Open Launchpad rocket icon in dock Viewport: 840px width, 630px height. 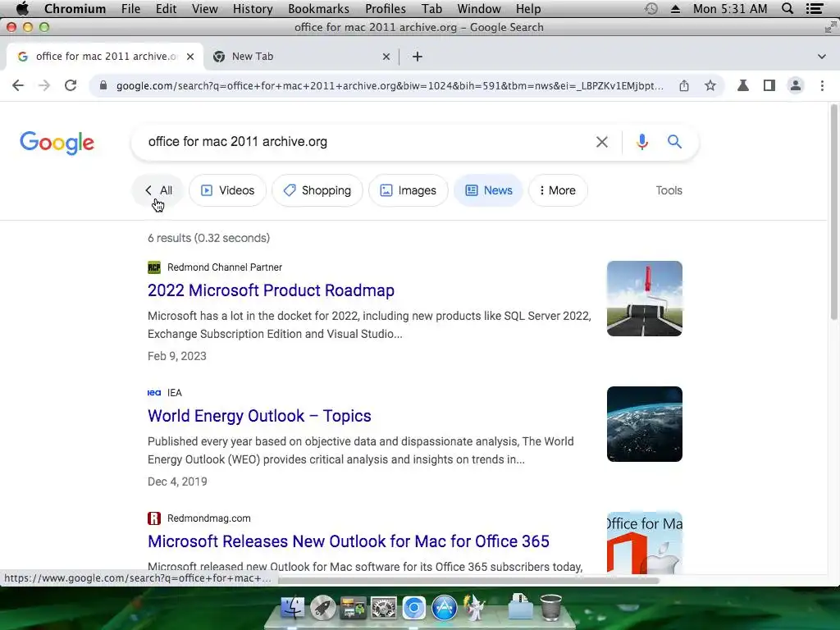point(322,608)
